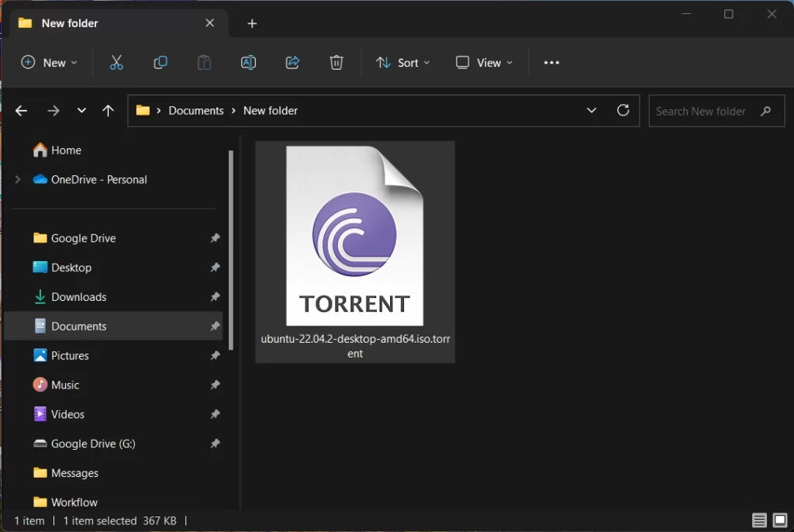Click pin icon next to Desktop
Image resolution: width=794 pixels, height=532 pixels.
point(216,267)
